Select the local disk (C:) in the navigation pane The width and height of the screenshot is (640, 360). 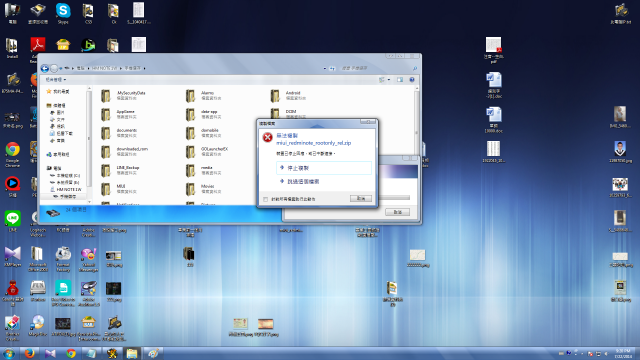click(65, 176)
